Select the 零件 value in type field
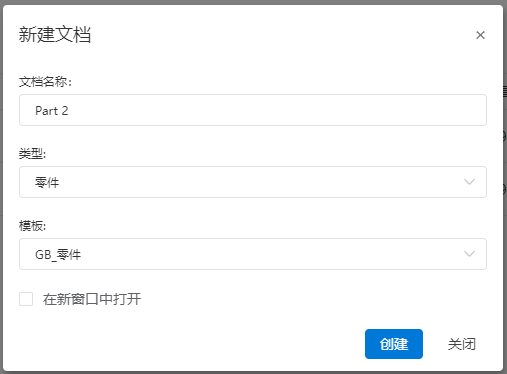Image resolution: width=507 pixels, height=374 pixels. (47, 183)
